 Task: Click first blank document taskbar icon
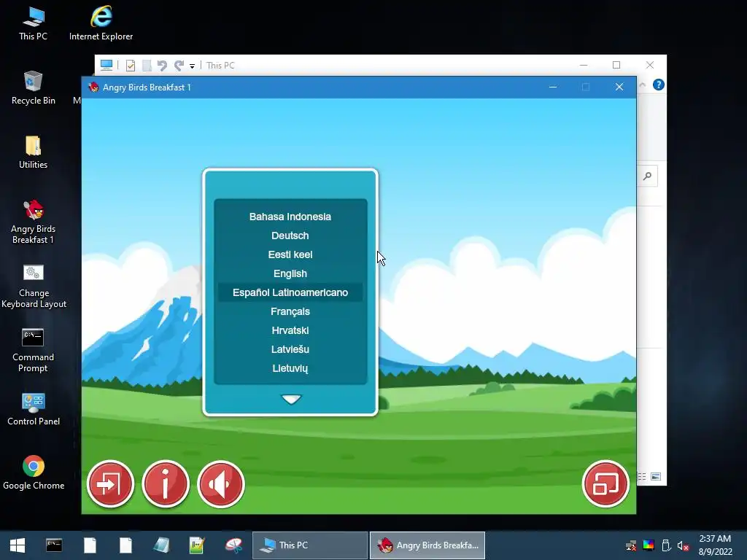[x=90, y=545]
